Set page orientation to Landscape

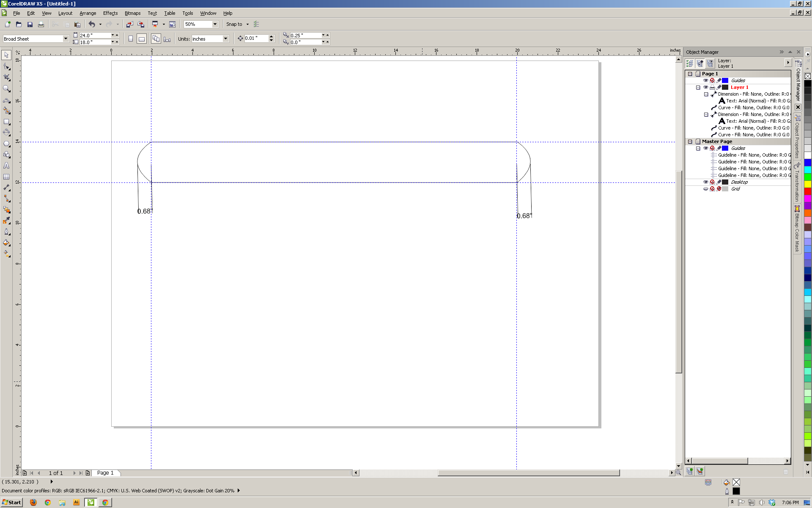(142, 39)
